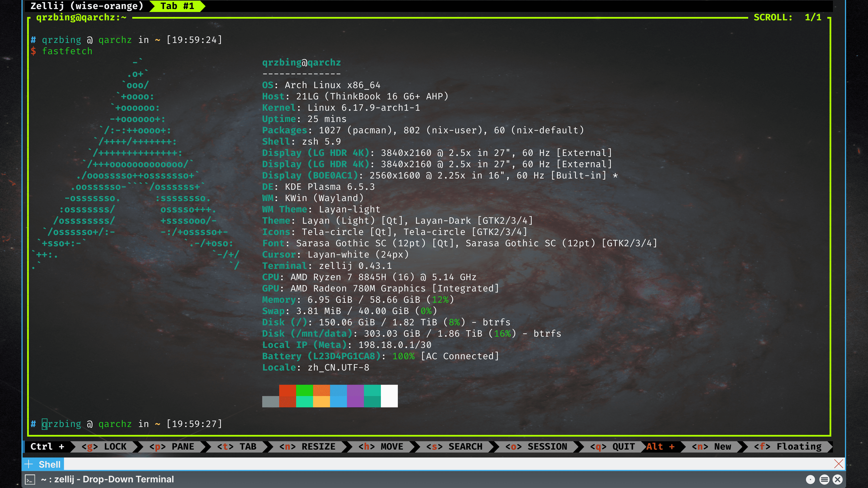Open PANE mode in the status bar
Viewport: 868px width, 488px height.
[172, 447]
